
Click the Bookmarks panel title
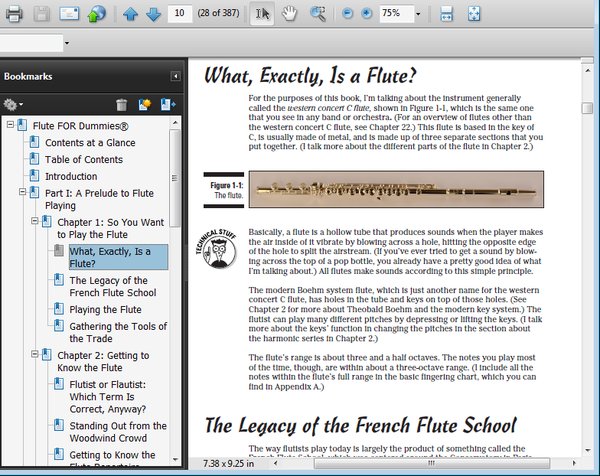coord(28,76)
